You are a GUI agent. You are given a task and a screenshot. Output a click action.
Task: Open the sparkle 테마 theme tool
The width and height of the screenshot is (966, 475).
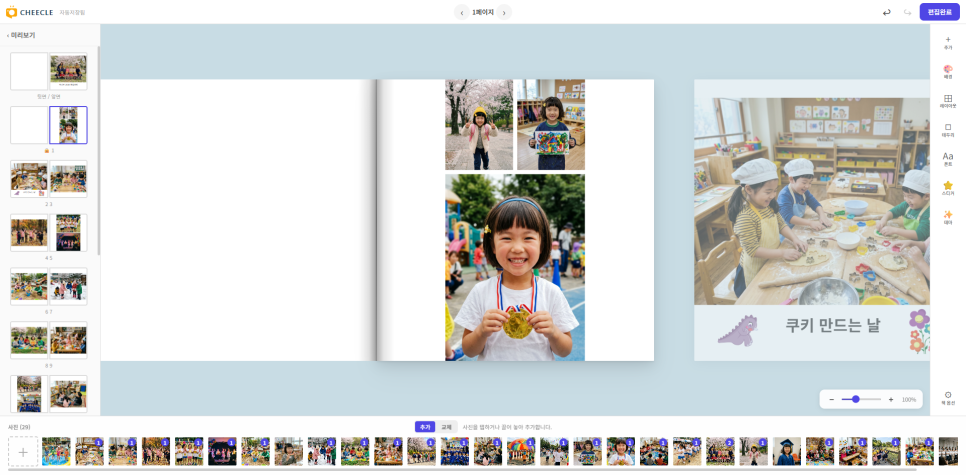(x=948, y=217)
